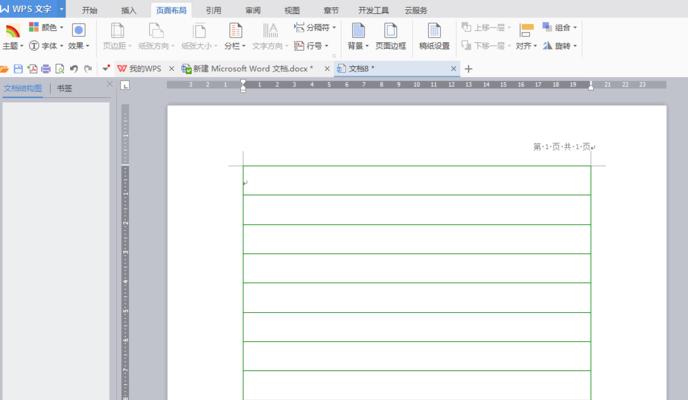Screen dimensions: 688x400
Task: Click the 纸张方向 orientation icon
Action: pyautogui.click(x=156, y=31)
